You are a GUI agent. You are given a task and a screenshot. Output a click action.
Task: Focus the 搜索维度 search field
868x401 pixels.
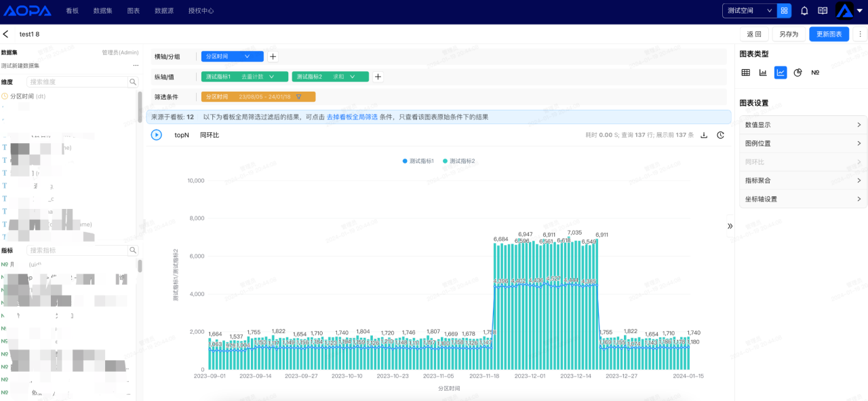coord(77,82)
